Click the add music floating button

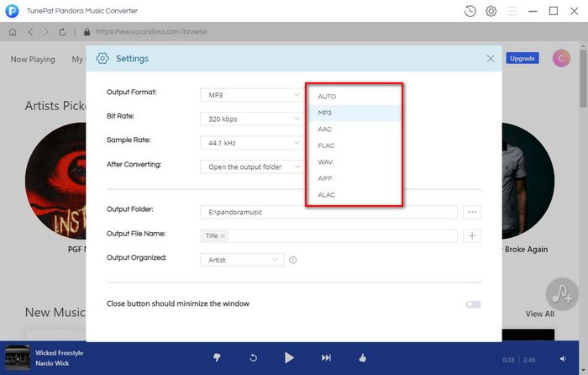pyautogui.click(x=562, y=294)
